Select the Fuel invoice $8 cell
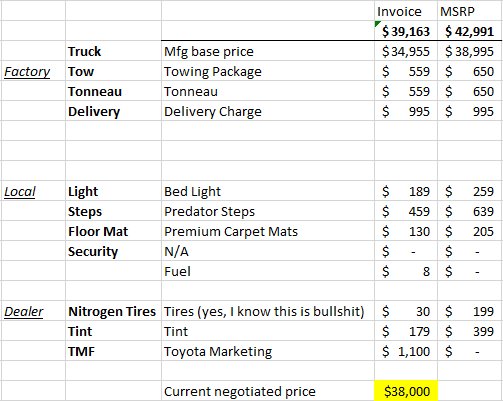The width and height of the screenshot is (503, 401). [x=406, y=271]
